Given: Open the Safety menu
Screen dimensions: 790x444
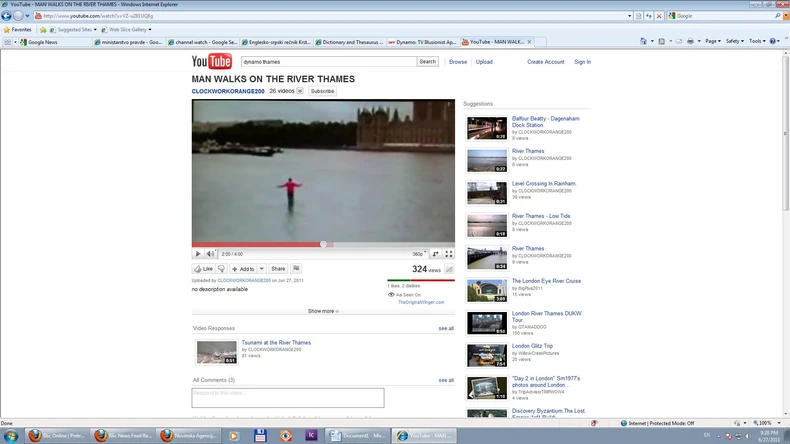Looking at the screenshot, I should coord(735,41).
